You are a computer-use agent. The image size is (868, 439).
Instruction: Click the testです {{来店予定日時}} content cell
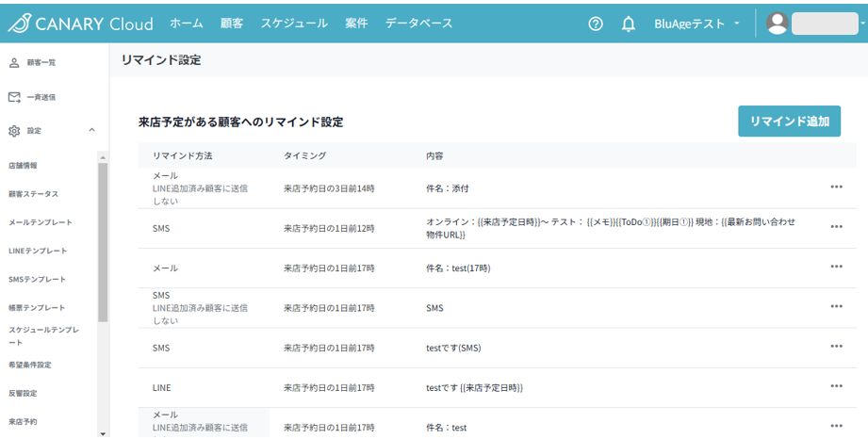coord(474,388)
